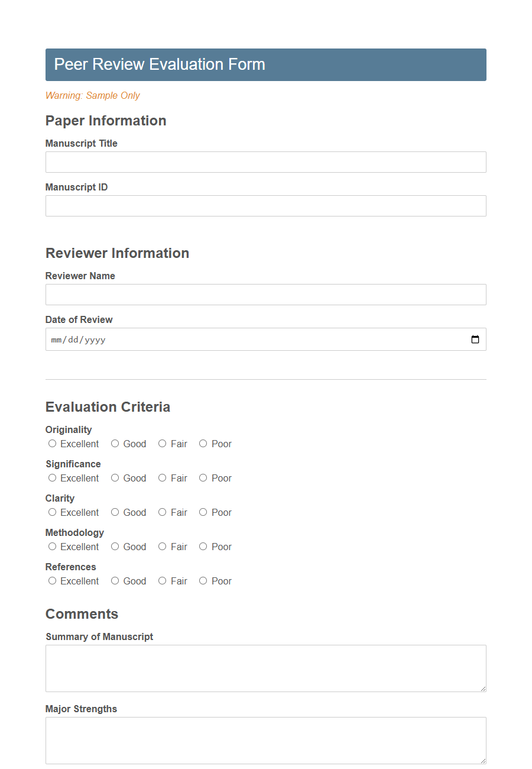Select Excellent for Significance
The height and width of the screenshot is (769, 532).
pyautogui.click(x=52, y=477)
